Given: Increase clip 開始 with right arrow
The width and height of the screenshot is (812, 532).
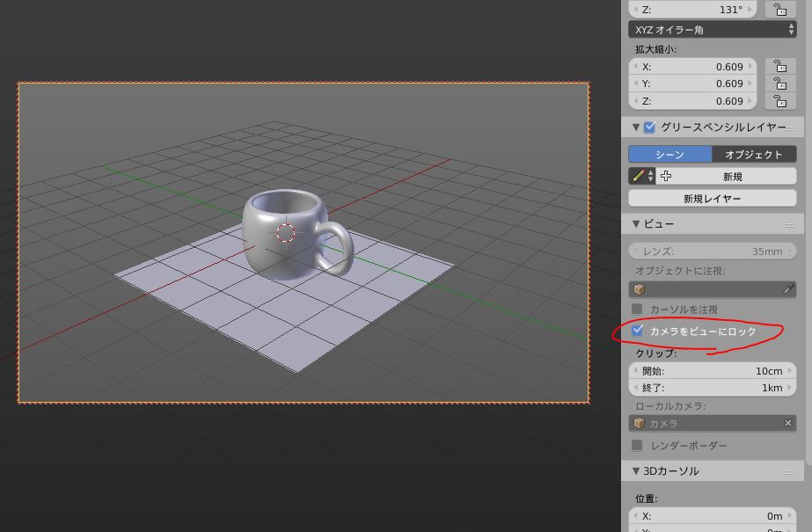Looking at the screenshot, I should pos(790,370).
